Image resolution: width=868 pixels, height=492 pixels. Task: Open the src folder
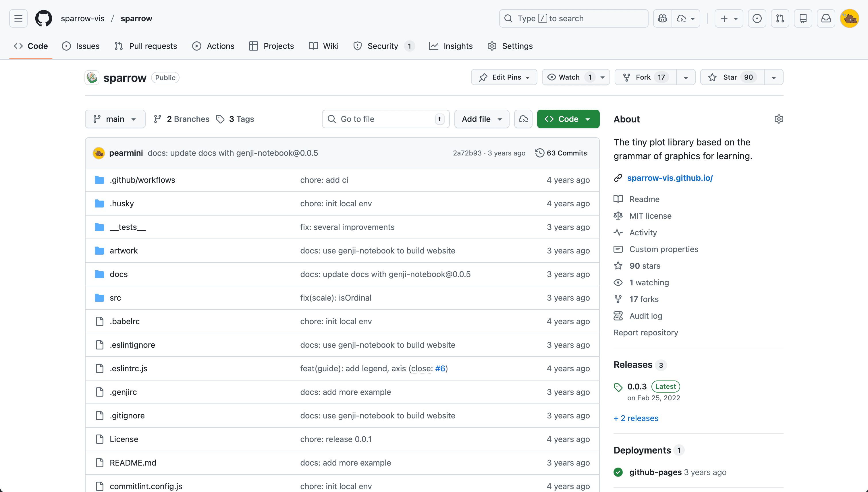(115, 298)
